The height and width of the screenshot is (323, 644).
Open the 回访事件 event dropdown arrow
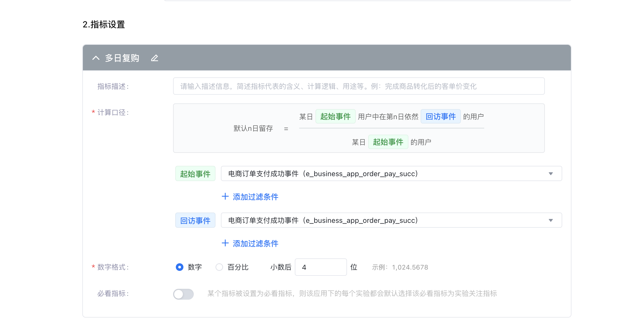point(551,220)
